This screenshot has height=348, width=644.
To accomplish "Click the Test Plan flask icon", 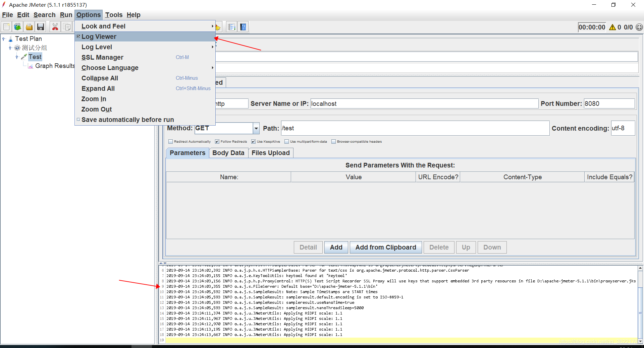I will (x=10, y=39).
